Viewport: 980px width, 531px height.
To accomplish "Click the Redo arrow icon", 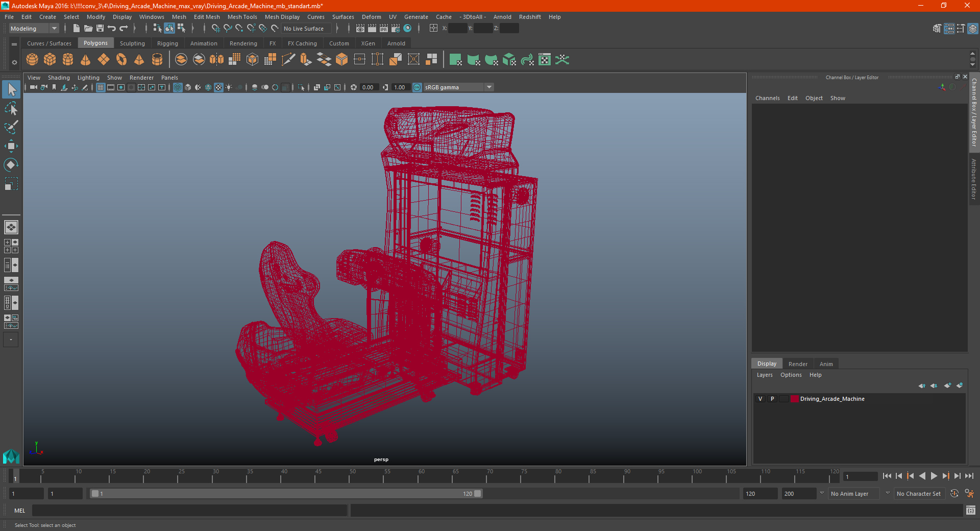I will pyautogui.click(x=124, y=29).
